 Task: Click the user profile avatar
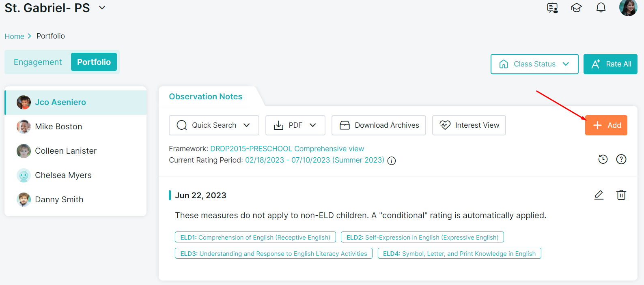click(x=628, y=8)
